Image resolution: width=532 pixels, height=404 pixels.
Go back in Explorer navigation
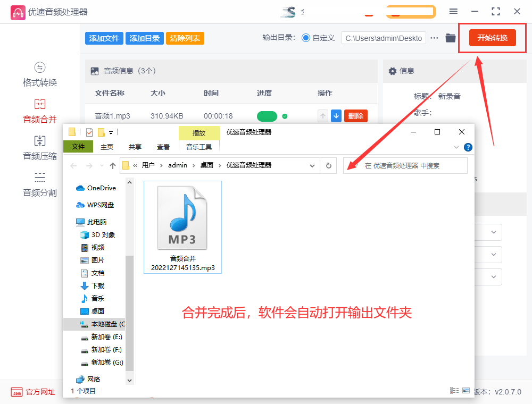point(73,166)
